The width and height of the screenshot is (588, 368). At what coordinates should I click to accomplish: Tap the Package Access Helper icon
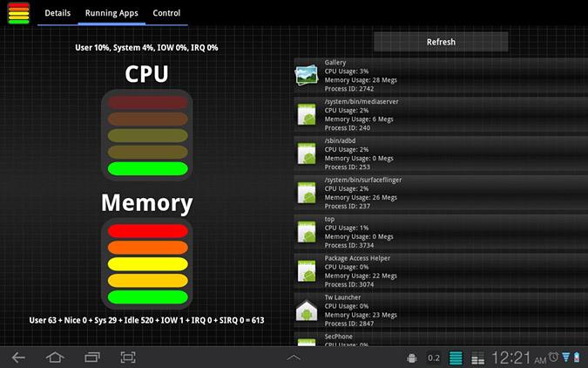click(x=307, y=271)
